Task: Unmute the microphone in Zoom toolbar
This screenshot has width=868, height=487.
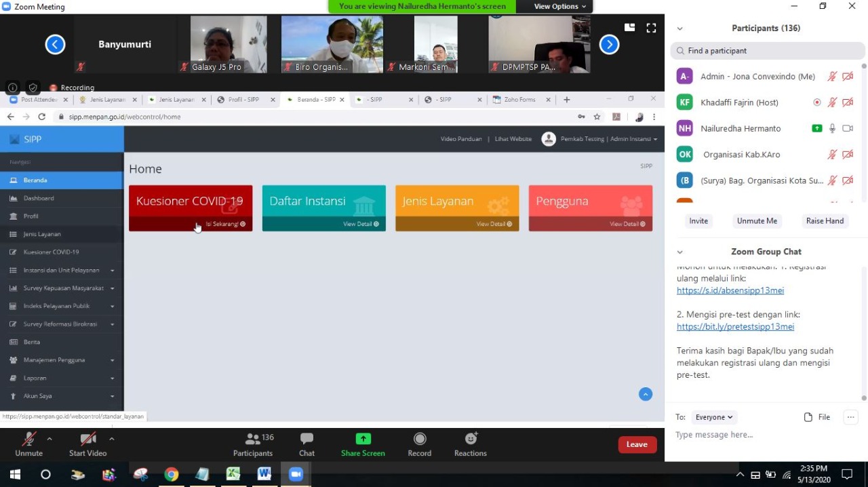Action: 28,444
